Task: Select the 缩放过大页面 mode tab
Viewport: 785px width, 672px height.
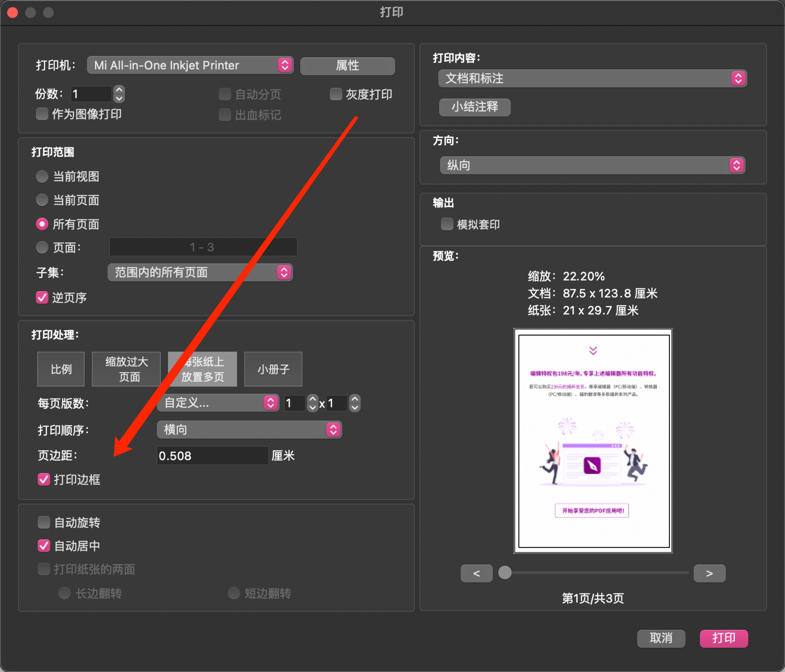Action: tap(126, 369)
